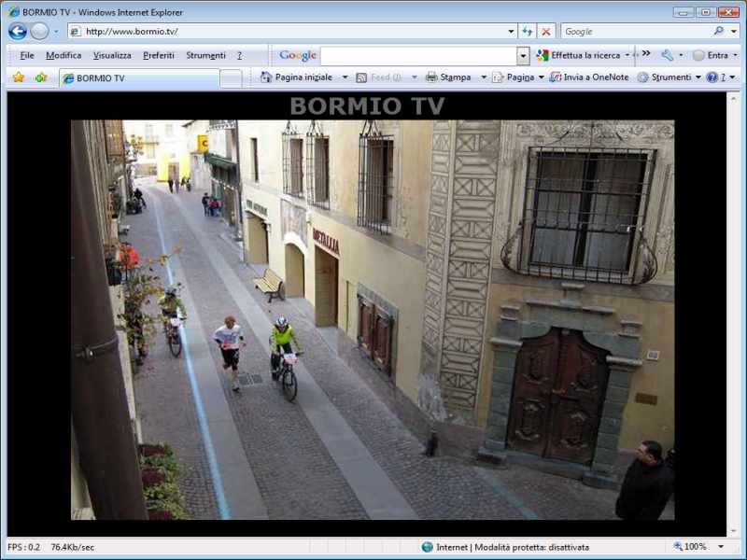
Task: Click Modalità protetta: disattivata status text
Action: [531, 547]
